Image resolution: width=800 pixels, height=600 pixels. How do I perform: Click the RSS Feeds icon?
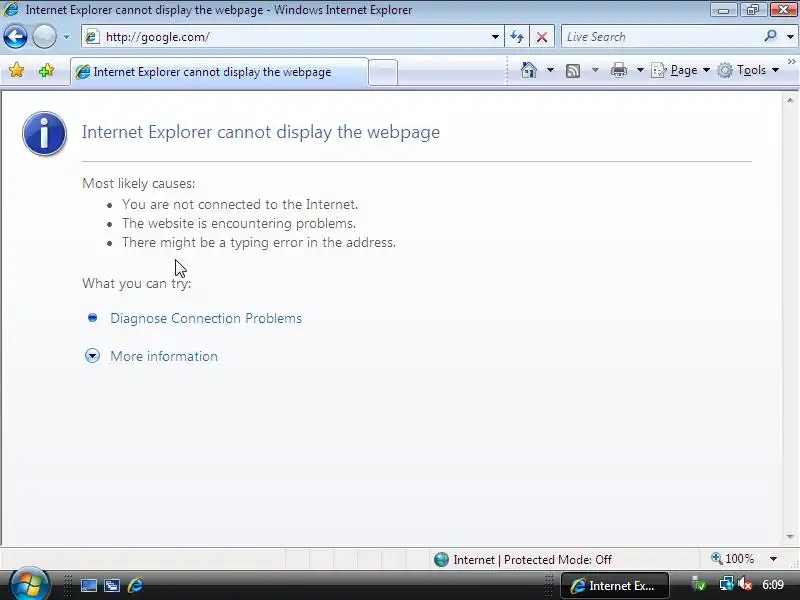pos(573,71)
